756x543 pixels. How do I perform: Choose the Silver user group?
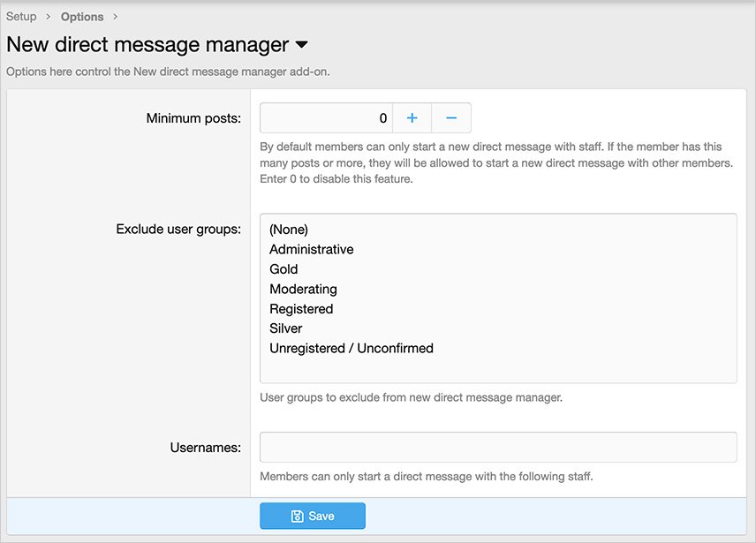285,328
